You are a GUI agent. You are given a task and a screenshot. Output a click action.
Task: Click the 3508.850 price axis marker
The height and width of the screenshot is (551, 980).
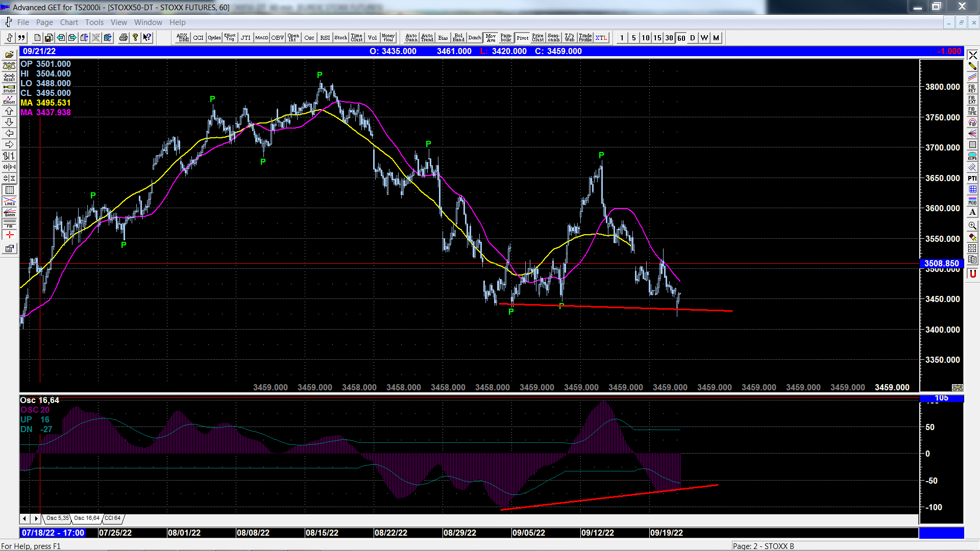941,264
